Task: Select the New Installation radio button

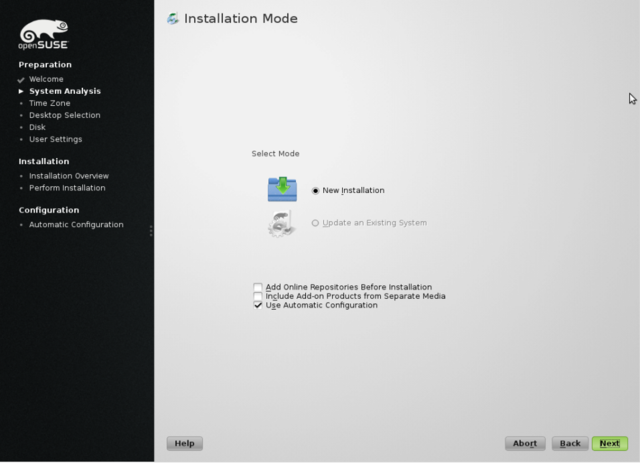Action: click(315, 191)
